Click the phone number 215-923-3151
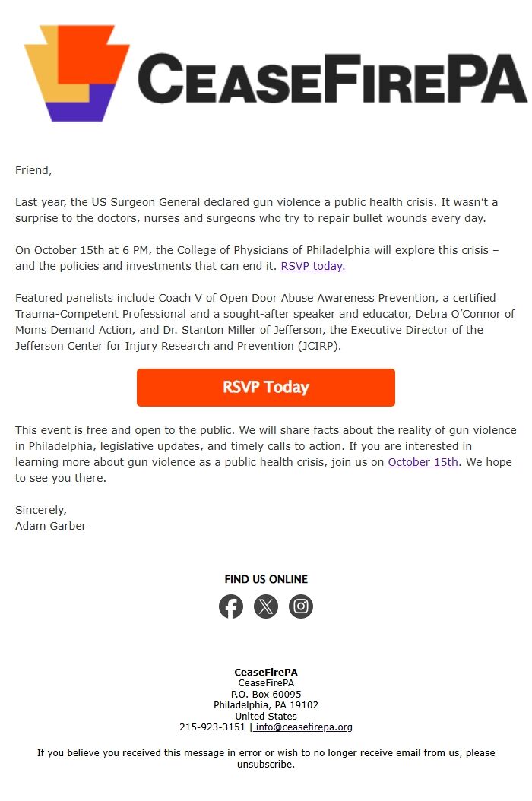Image resolution: width=532 pixels, height=801 pixels. coord(212,727)
